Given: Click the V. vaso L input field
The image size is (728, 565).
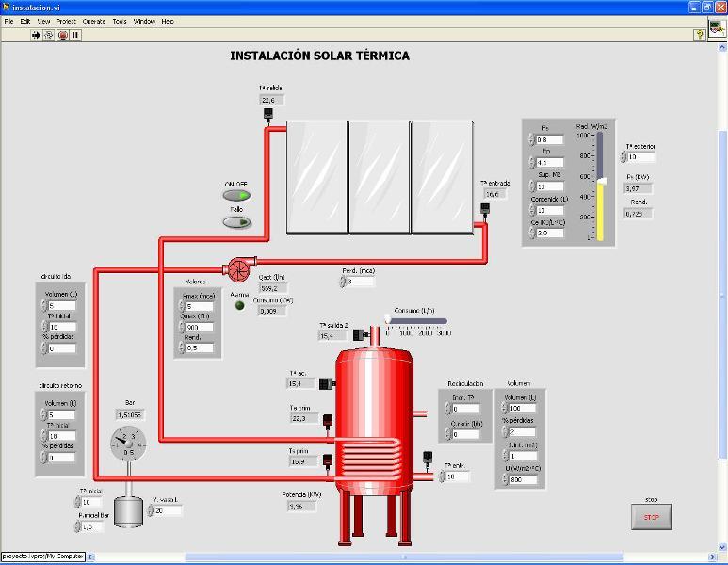Looking at the screenshot, I should [167, 511].
